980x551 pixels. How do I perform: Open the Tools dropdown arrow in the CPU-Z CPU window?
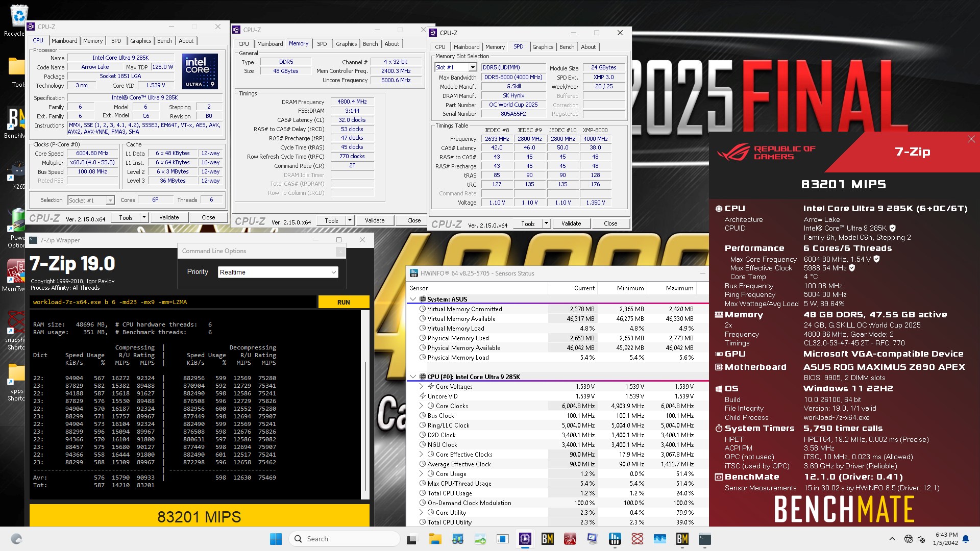144,217
